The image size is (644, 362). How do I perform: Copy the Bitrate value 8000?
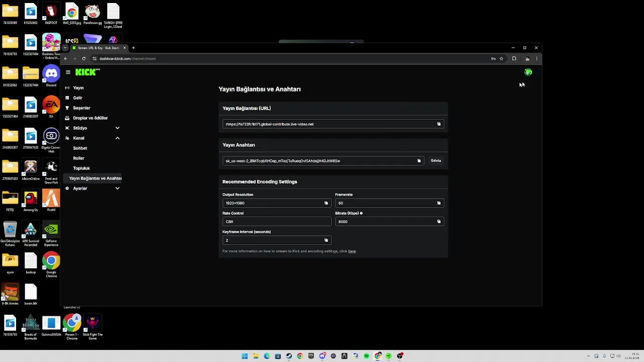coord(439,222)
